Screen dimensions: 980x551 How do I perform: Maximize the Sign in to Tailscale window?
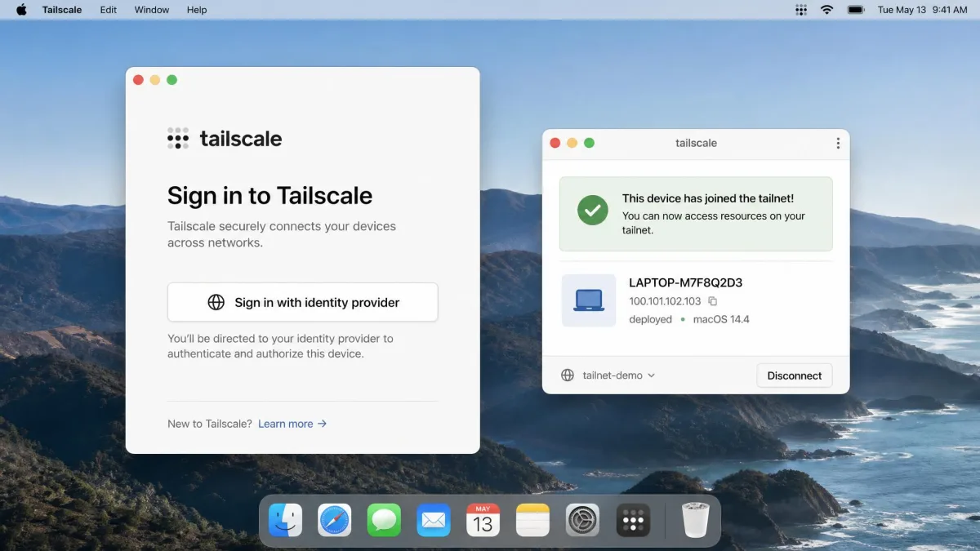171,80
